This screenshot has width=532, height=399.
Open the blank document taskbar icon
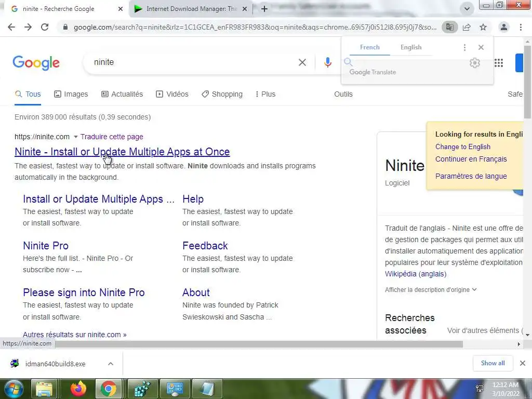[207, 389]
